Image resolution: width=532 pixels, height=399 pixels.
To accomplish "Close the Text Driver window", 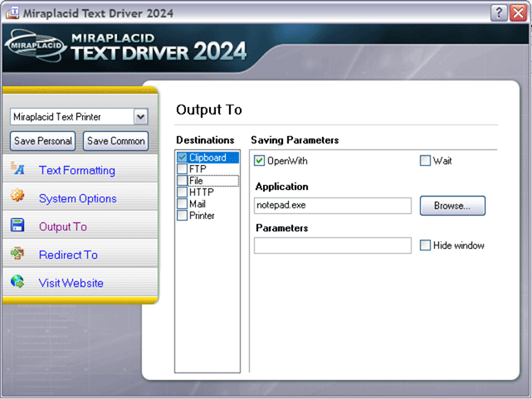I will click(x=518, y=13).
